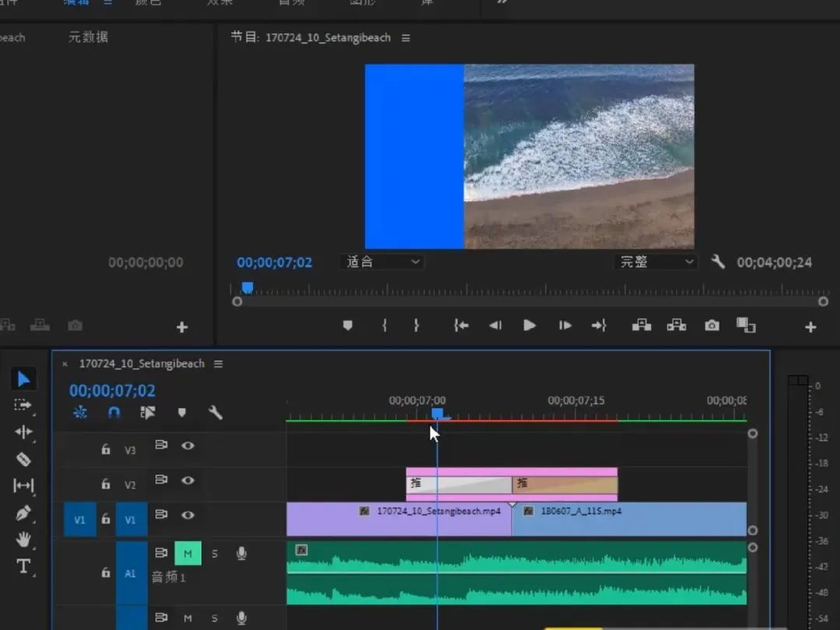
Task: Open timeline display settings wrench
Action: [x=215, y=413]
